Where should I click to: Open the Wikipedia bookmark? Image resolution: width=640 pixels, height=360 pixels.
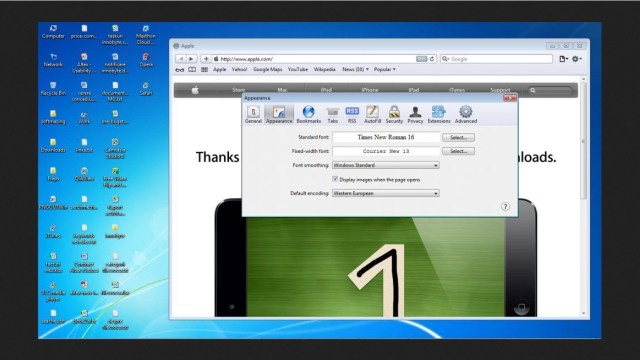click(x=324, y=69)
